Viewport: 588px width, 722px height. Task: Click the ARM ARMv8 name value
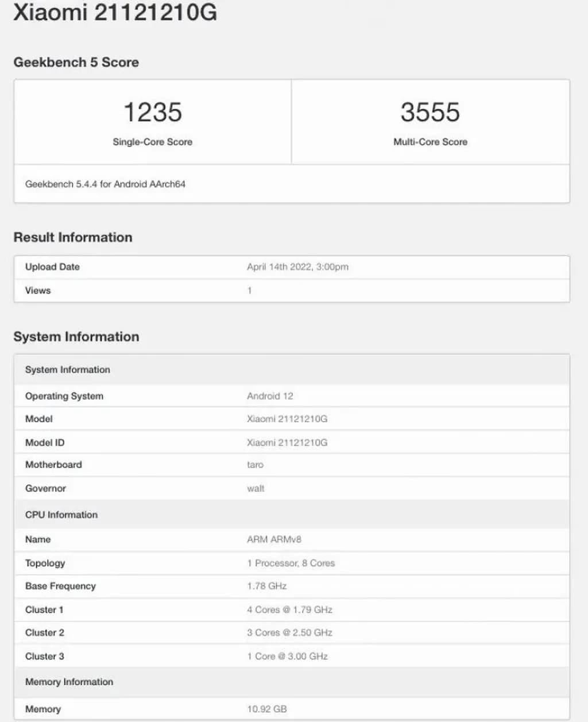coord(274,539)
